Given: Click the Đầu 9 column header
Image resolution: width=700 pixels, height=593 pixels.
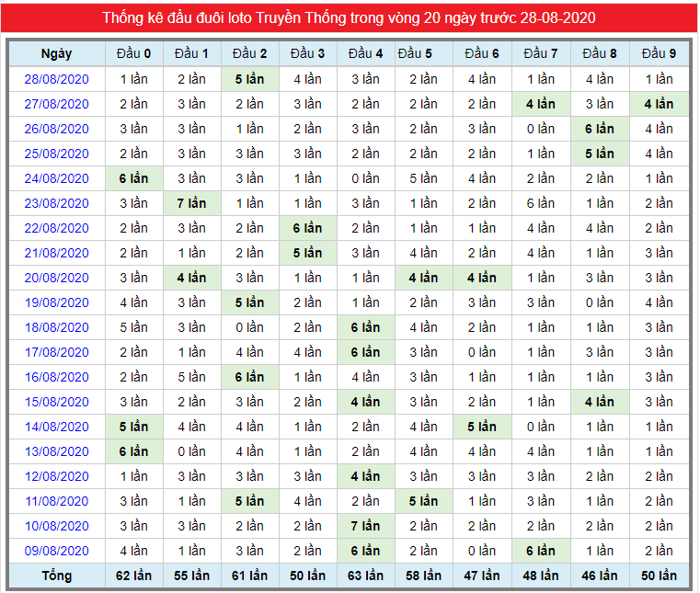Looking at the screenshot, I should point(659,53).
